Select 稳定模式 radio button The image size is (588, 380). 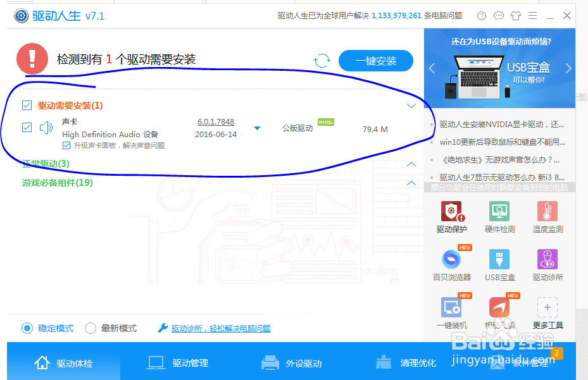point(27,328)
